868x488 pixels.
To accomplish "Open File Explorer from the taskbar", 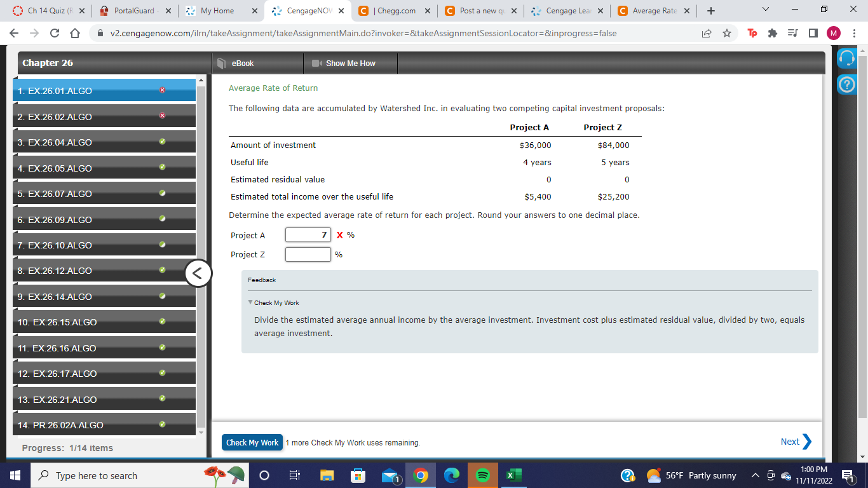I will (327, 475).
